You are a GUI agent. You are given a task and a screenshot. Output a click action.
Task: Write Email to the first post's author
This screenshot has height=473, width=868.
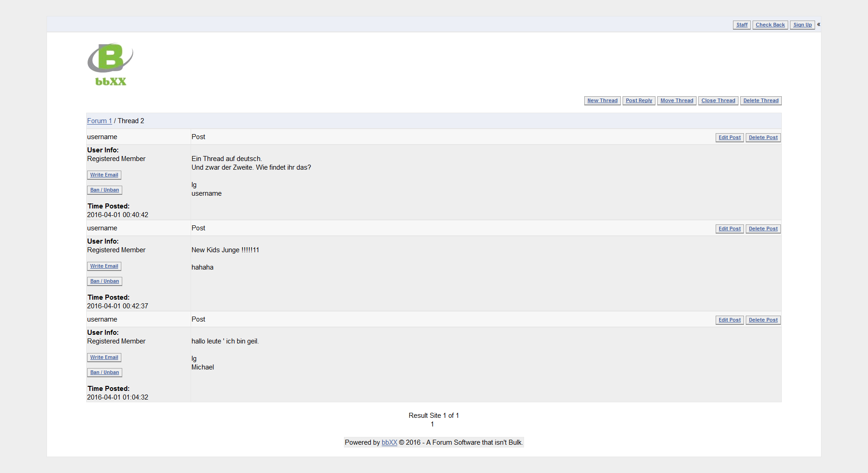pyautogui.click(x=104, y=175)
